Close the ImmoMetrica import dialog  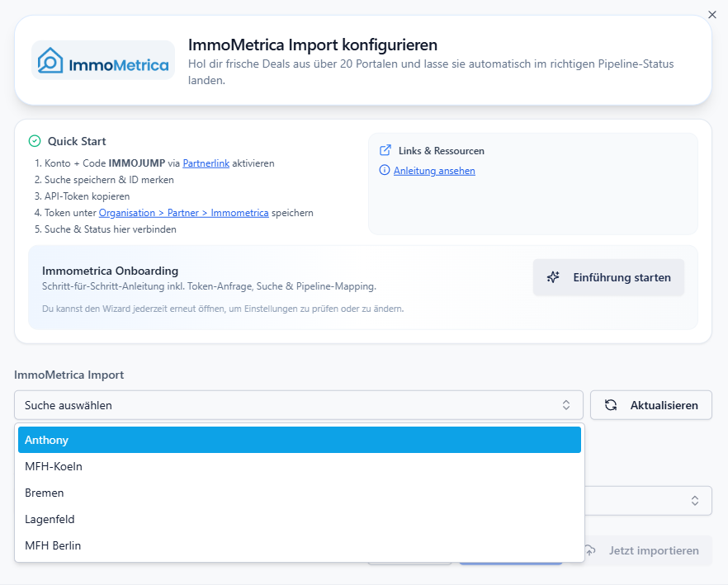coord(712,14)
